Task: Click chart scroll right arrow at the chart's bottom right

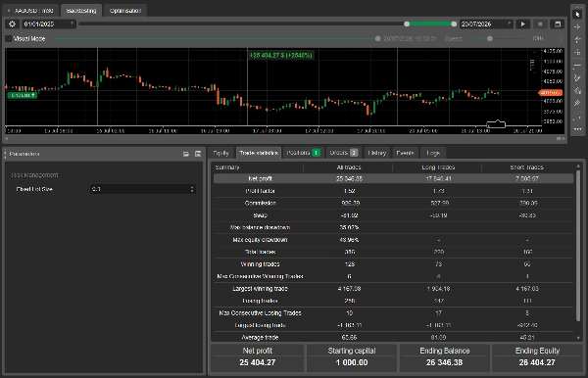Action: [563, 139]
